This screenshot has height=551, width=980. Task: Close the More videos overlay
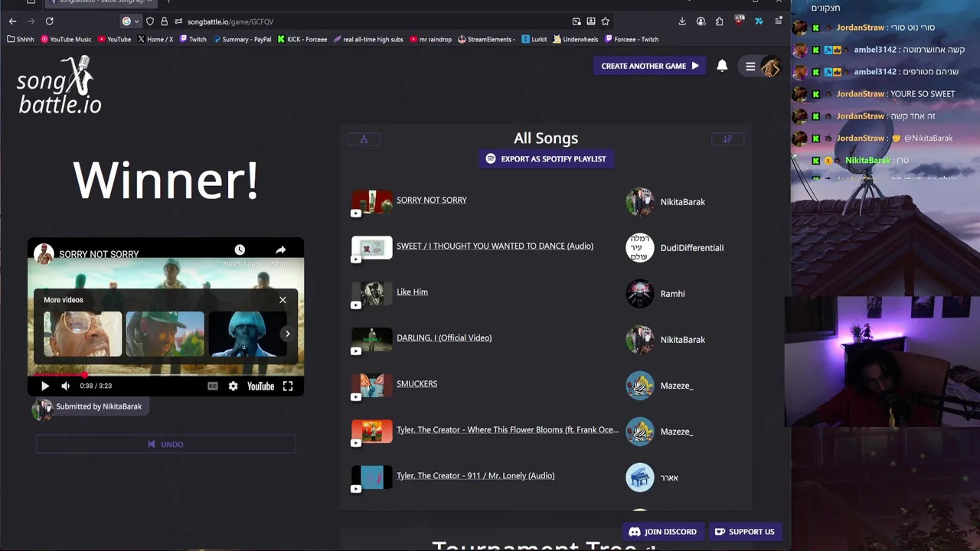(283, 300)
